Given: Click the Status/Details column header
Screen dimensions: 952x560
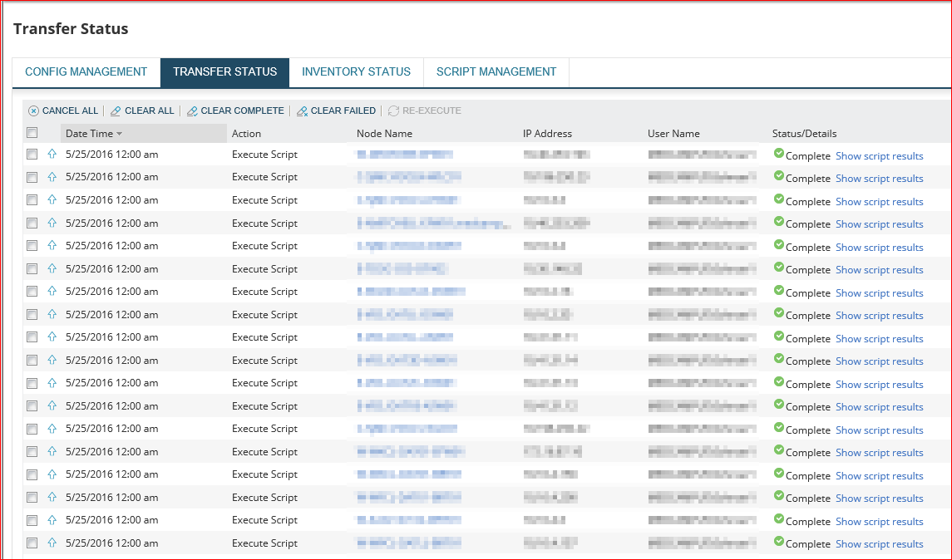Looking at the screenshot, I should tap(805, 134).
